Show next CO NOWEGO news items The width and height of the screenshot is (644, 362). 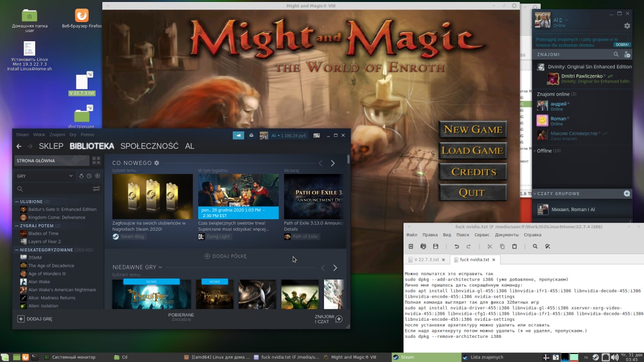click(333, 163)
